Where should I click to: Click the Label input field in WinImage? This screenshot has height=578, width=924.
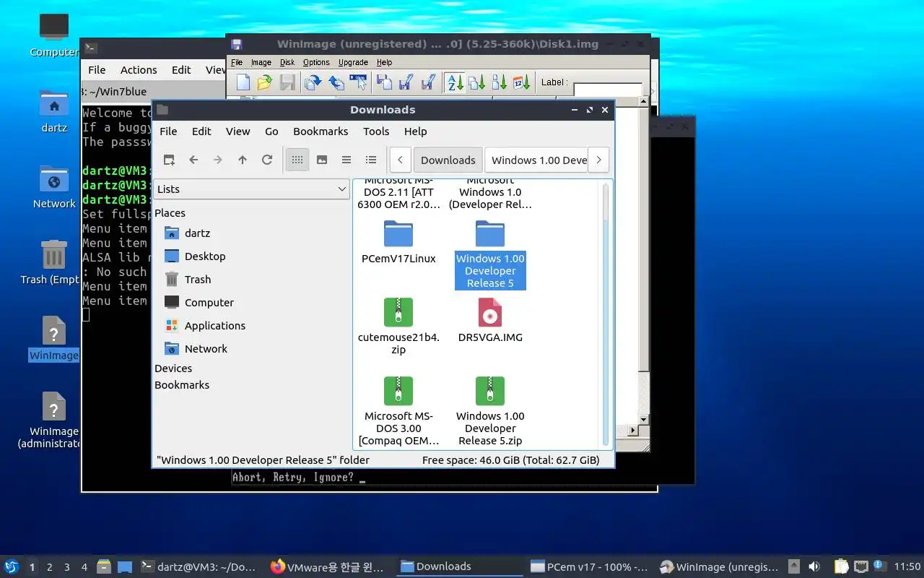[x=607, y=90]
